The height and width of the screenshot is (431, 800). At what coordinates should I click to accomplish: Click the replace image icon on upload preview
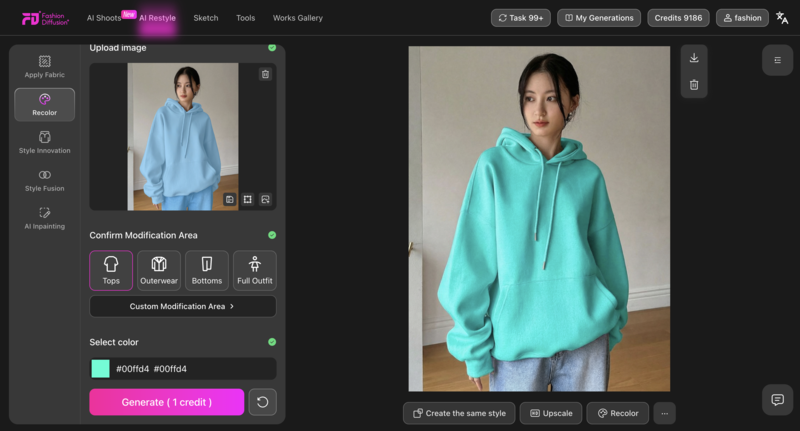click(x=265, y=199)
